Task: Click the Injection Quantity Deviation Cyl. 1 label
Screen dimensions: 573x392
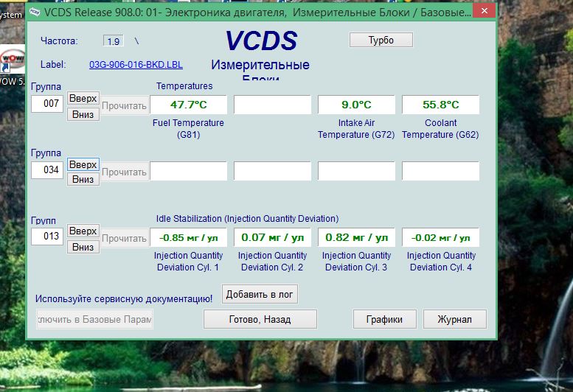Action: [188, 262]
